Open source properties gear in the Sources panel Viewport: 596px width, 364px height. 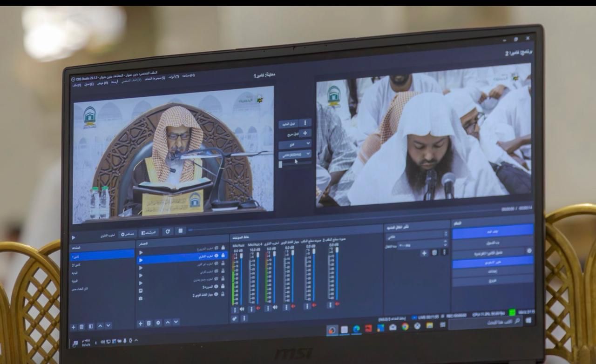pos(158,323)
